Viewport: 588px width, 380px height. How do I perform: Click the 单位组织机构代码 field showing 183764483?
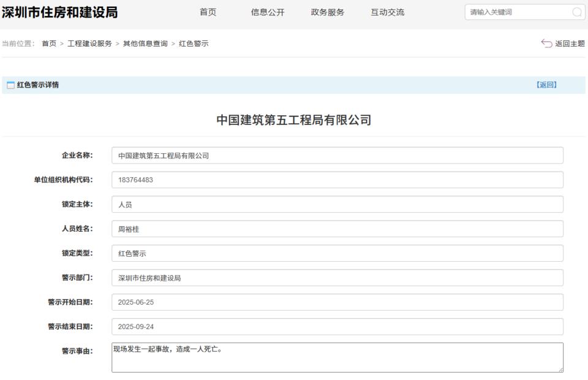pyautogui.click(x=337, y=180)
